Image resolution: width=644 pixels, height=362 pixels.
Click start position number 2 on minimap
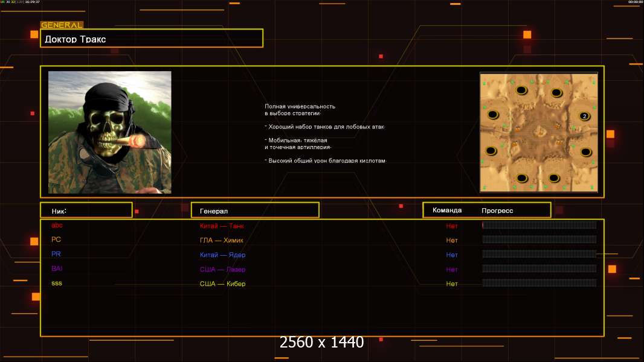[x=584, y=116]
